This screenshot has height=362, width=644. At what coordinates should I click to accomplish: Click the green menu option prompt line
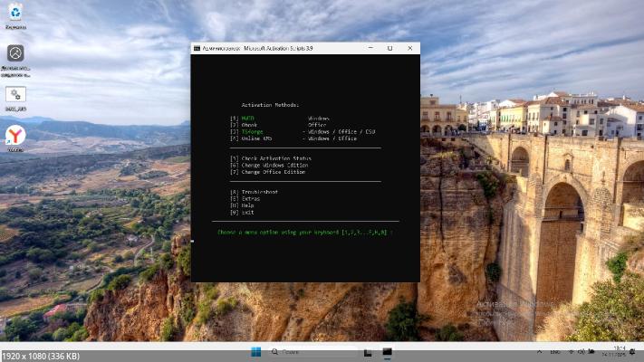(x=304, y=232)
